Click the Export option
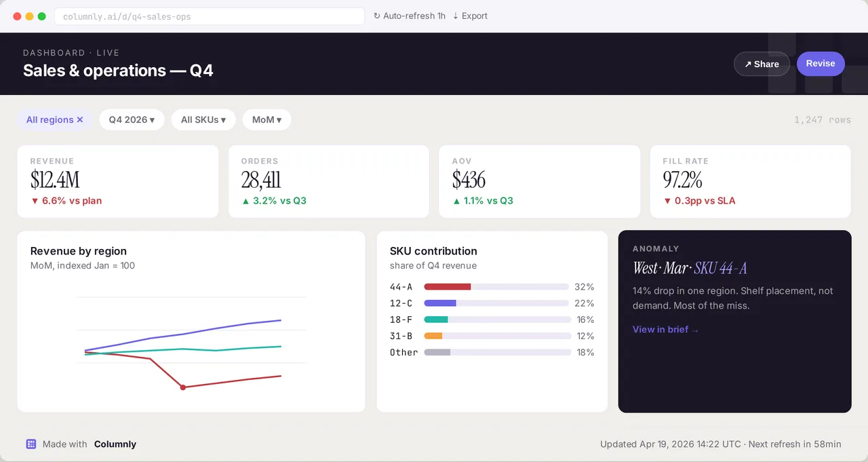Screen dimensions: 868x462 pos(470,16)
